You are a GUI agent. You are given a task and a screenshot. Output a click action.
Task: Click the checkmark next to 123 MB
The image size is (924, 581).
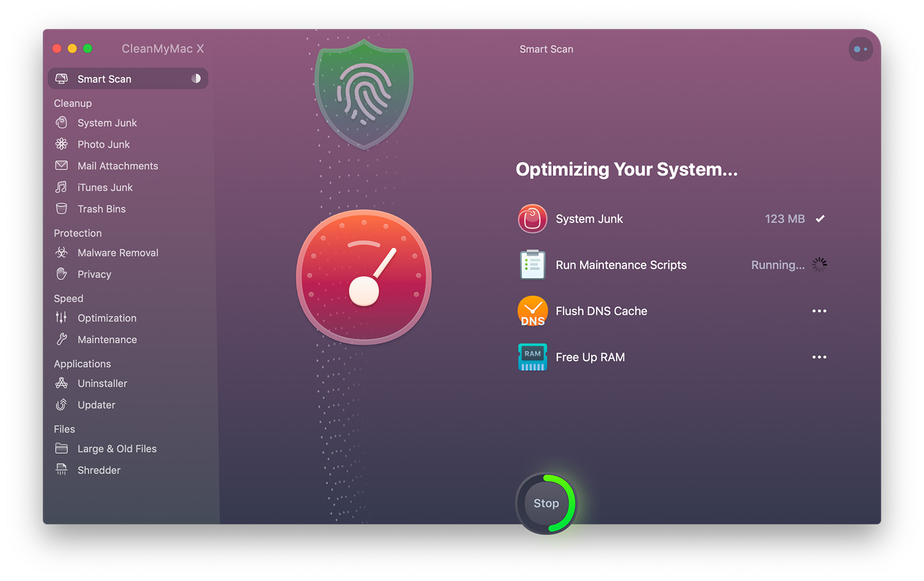coord(820,218)
